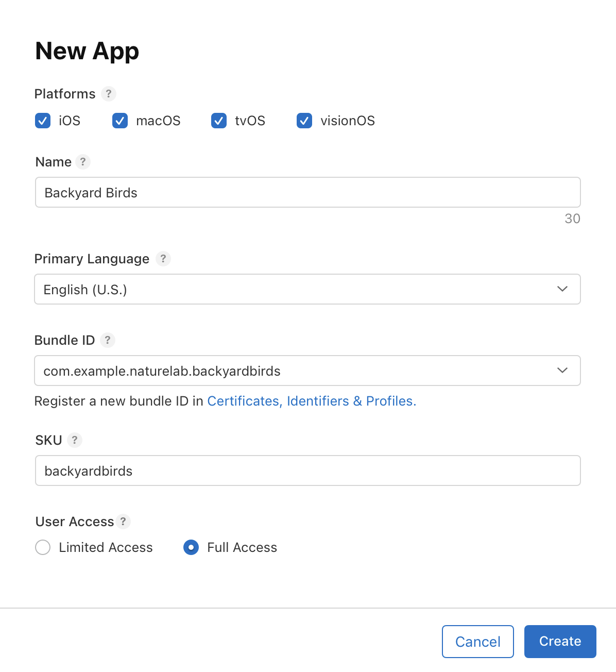Open the Platforms help tooltip
Screen dimensions: 616x672
(109, 94)
